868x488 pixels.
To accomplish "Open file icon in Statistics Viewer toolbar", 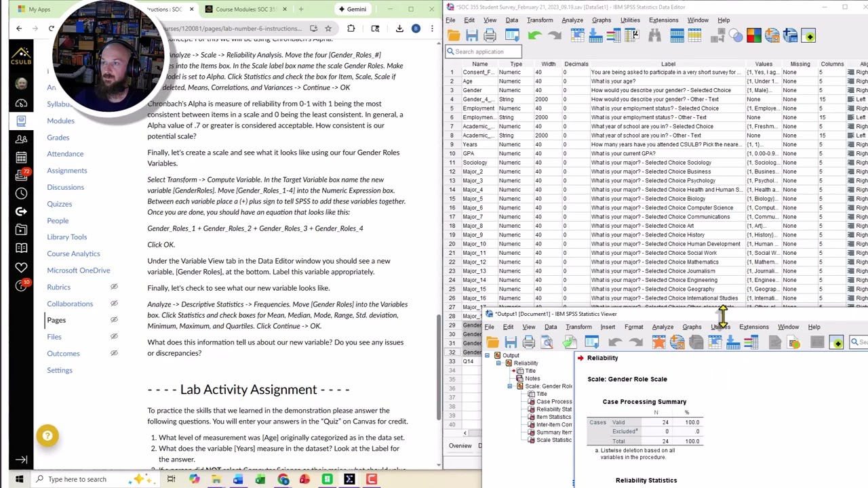I will (x=492, y=343).
